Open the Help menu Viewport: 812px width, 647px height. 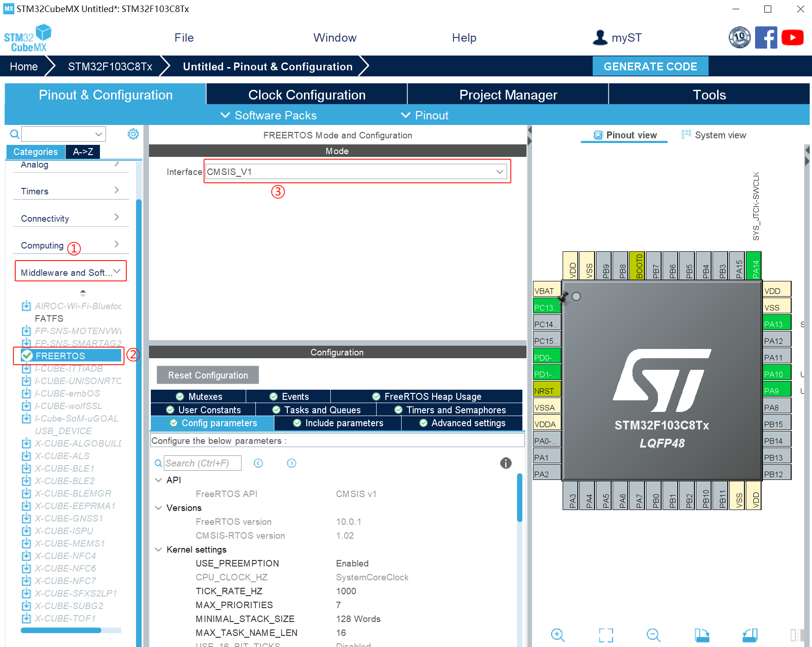tap(464, 38)
